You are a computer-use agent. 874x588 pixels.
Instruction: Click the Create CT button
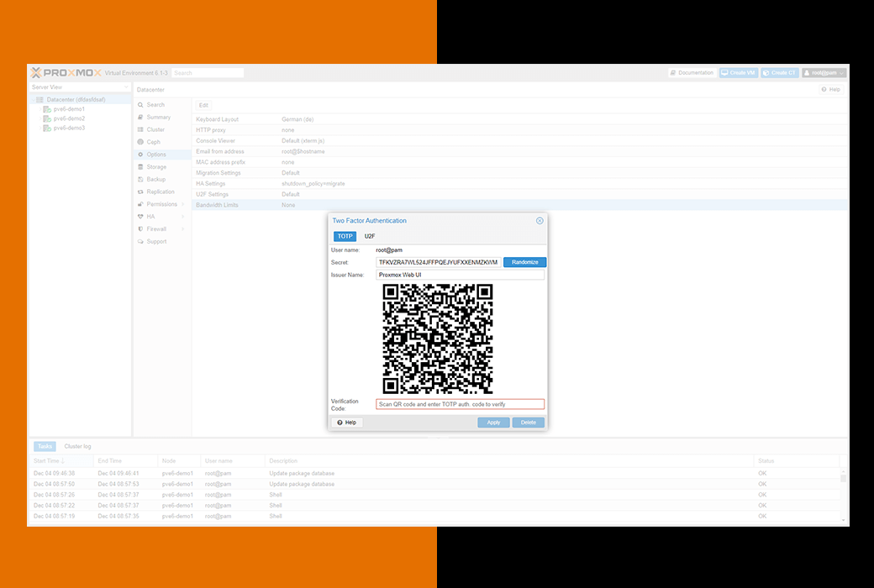tap(779, 73)
